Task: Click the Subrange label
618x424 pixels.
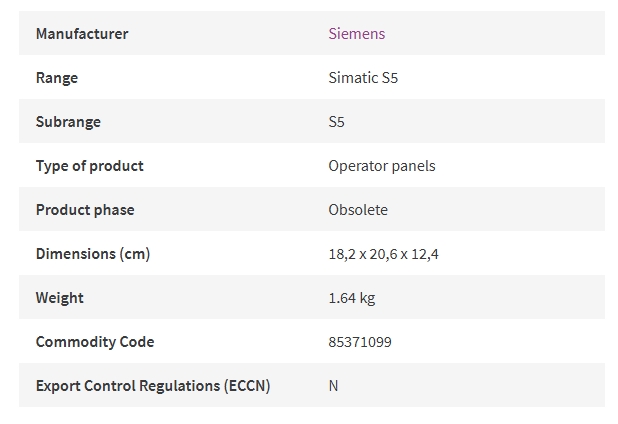Action: pos(68,122)
